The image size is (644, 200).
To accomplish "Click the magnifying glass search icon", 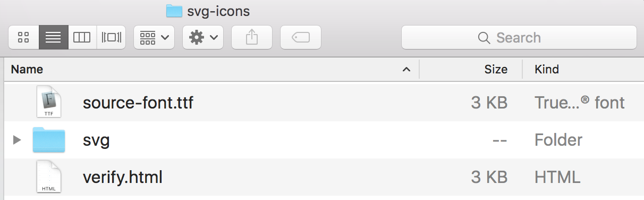I will (x=484, y=38).
